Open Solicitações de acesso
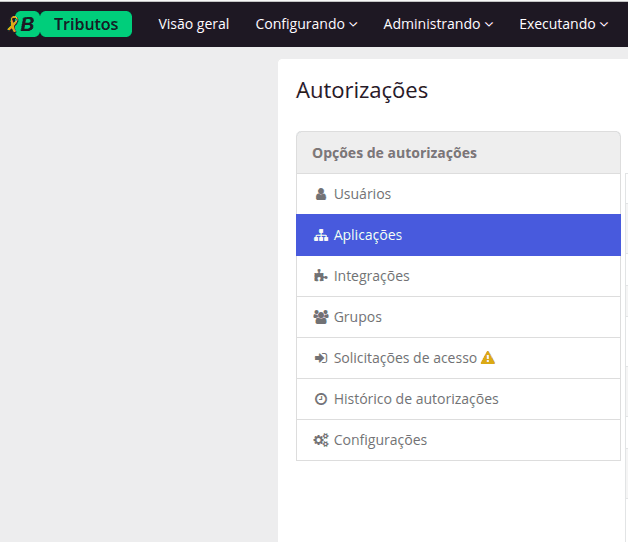 coord(405,358)
